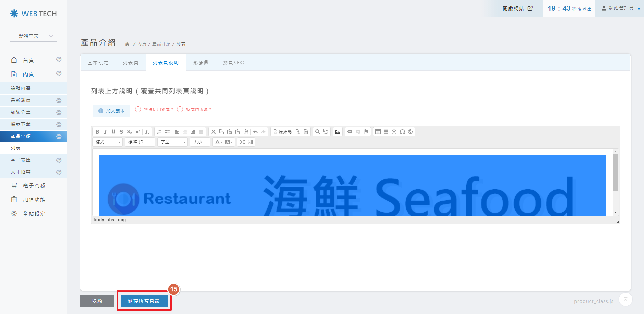Image resolution: width=644 pixels, height=314 pixels.
Task: Insert a table into the editor
Action: 378,132
